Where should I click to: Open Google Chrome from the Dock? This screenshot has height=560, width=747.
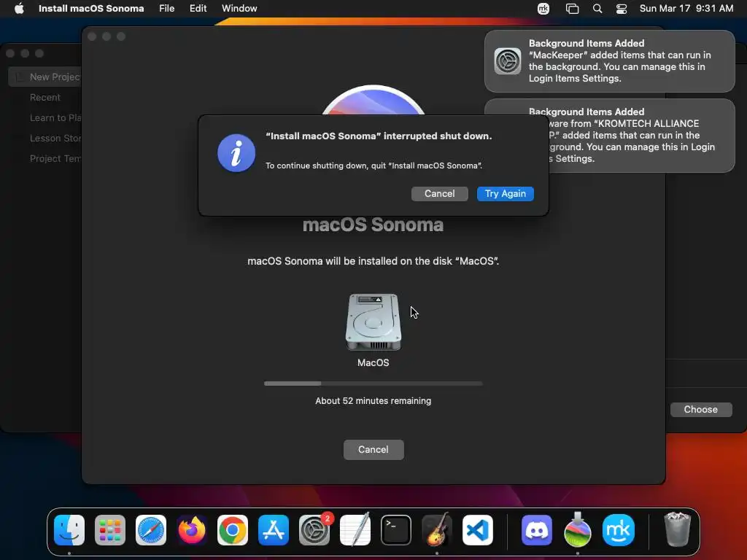coord(233,530)
